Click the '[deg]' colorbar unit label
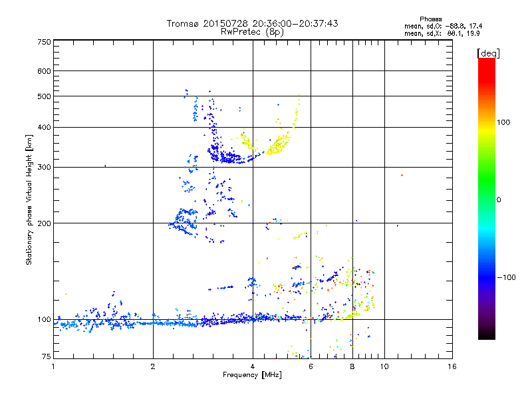 (488, 53)
